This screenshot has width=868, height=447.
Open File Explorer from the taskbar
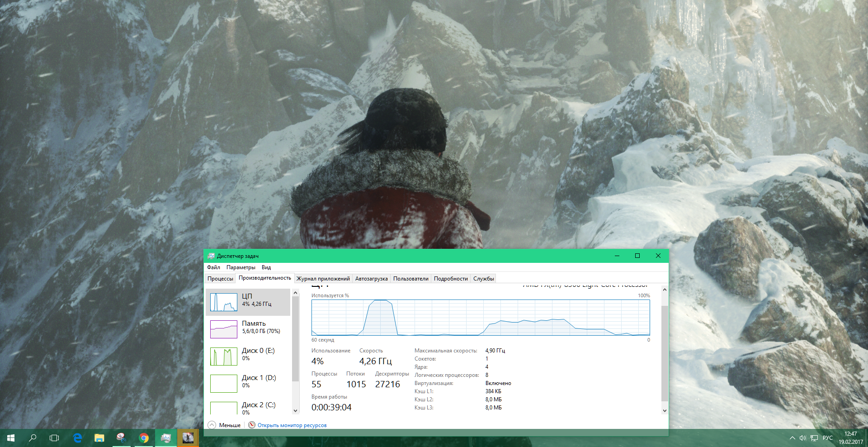point(99,438)
